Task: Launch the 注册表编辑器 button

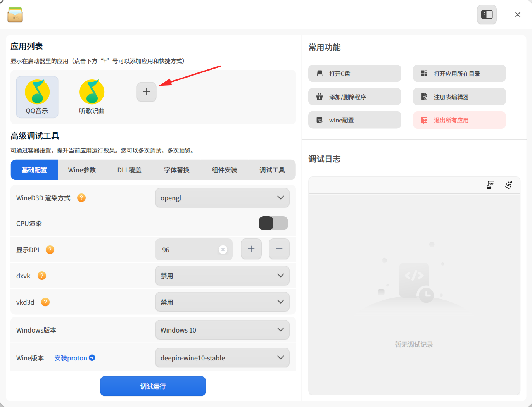Action: click(459, 97)
